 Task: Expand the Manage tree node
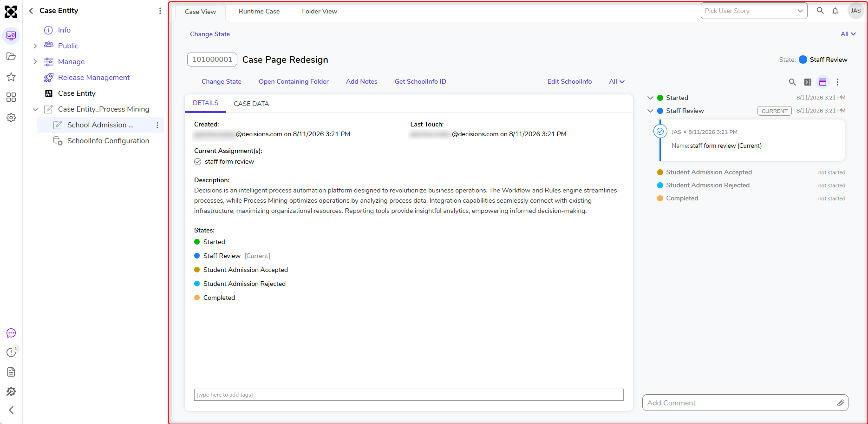35,62
